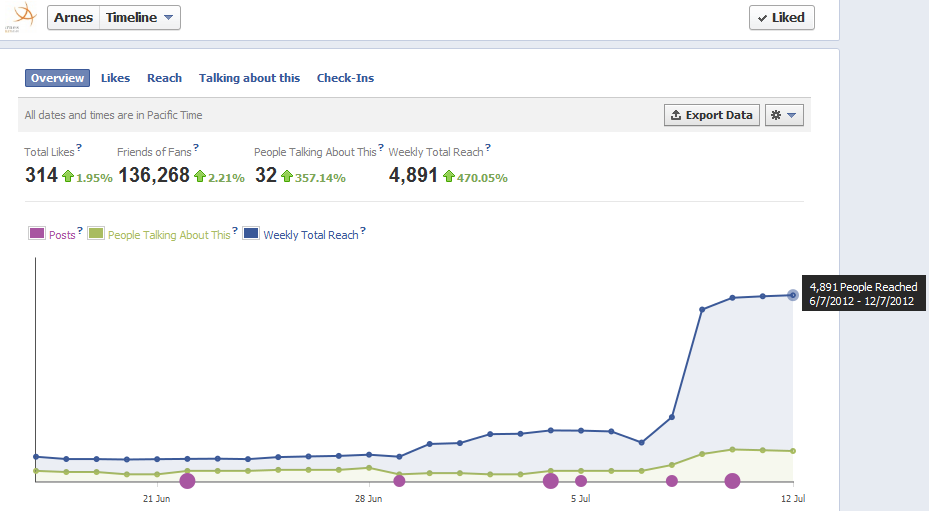Click help icon next to Weekly Total Reach stat

point(486,148)
